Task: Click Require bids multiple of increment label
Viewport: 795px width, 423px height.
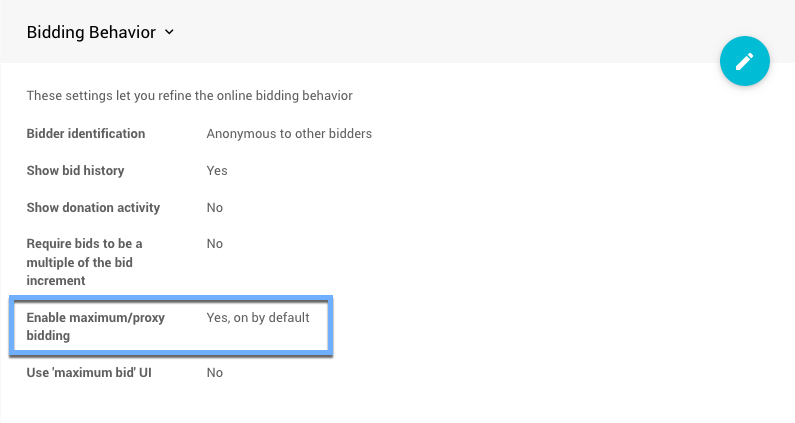Action: point(84,262)
